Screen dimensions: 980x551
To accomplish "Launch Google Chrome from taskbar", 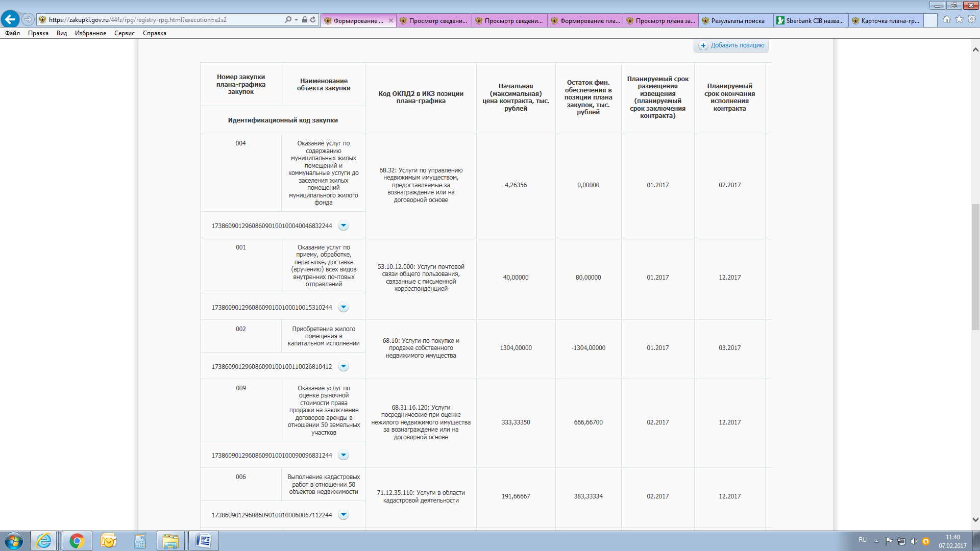I will tap(77, 541).
